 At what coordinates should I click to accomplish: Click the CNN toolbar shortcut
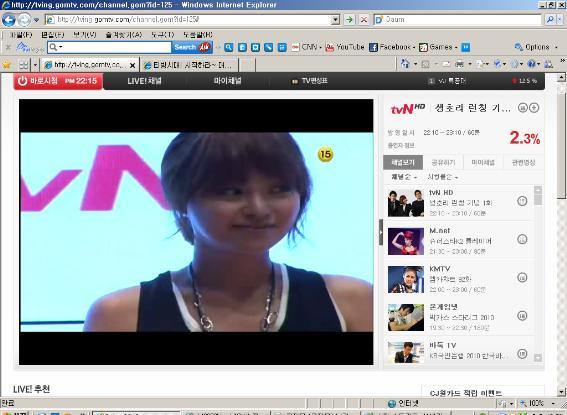point(305,47)
